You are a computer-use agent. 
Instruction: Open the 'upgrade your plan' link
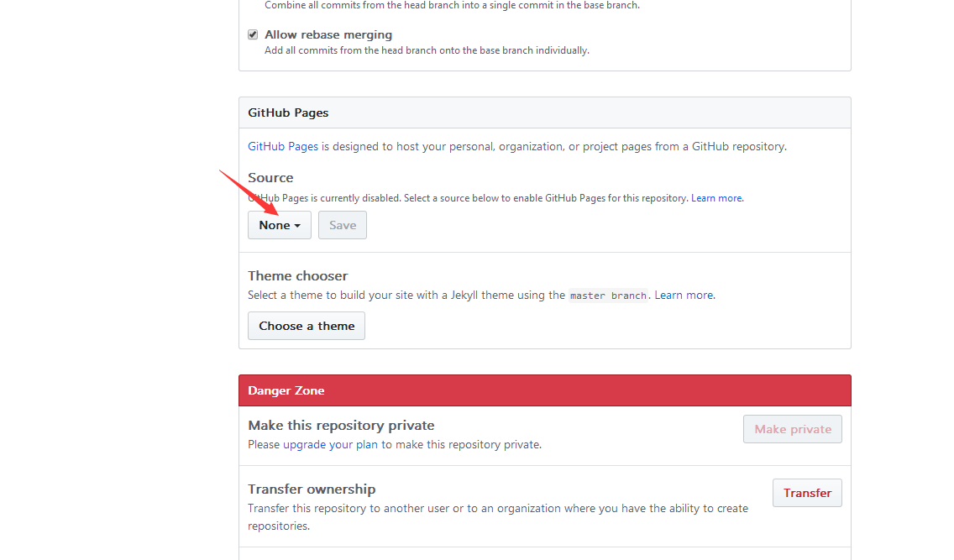(330, 444)
